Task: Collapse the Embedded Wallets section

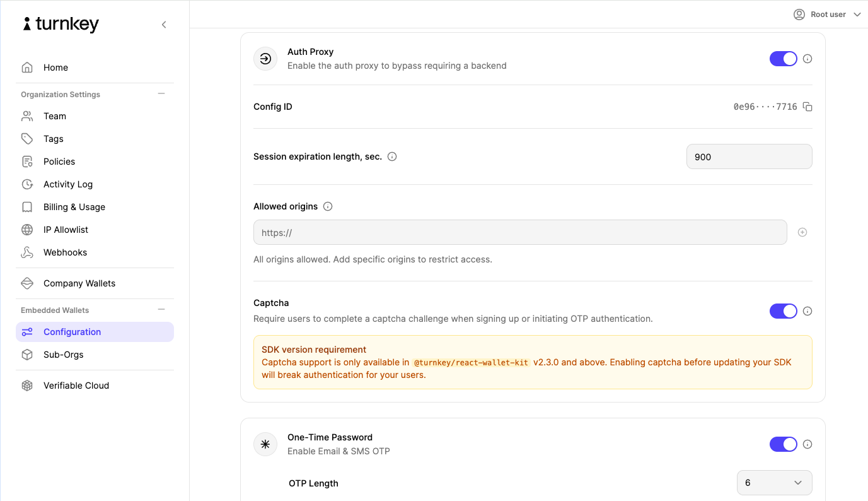Action: (161, 309)
